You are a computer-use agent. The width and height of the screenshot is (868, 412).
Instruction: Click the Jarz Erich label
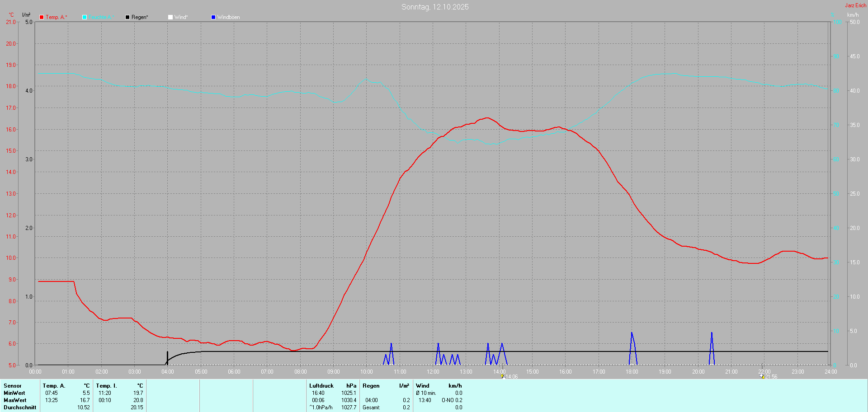(x=855, y=5)
